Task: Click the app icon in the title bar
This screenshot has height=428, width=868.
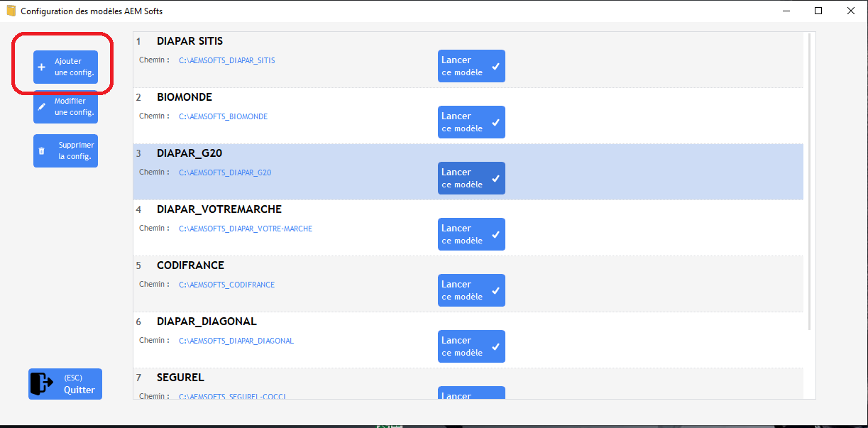Action: pyautogui.click(x=11, y=11)
